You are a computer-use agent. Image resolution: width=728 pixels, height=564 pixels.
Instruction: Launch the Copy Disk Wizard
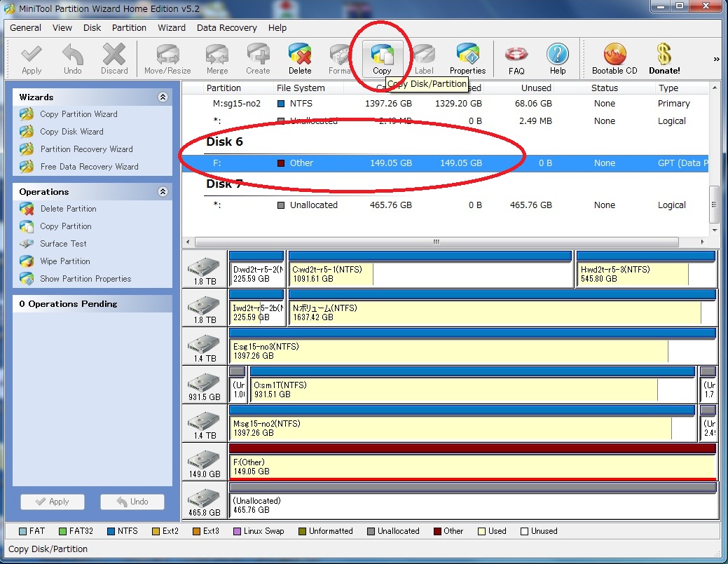(x=71, y=132)
